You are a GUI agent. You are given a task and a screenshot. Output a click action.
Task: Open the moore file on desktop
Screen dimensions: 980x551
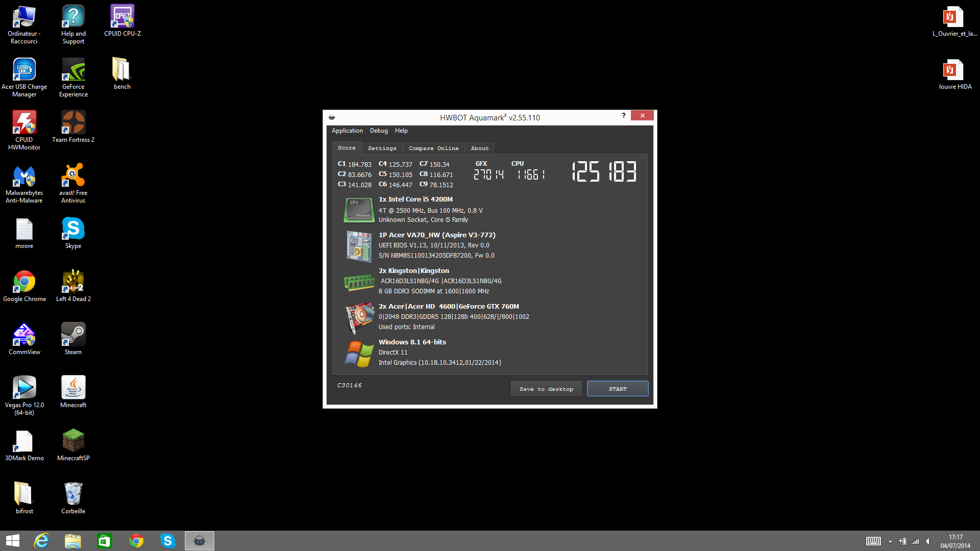24,233
